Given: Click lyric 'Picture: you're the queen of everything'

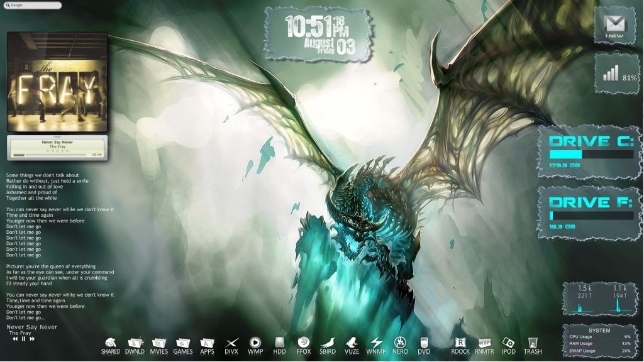Looking at the screenshot, I should [x=51, y=266].
